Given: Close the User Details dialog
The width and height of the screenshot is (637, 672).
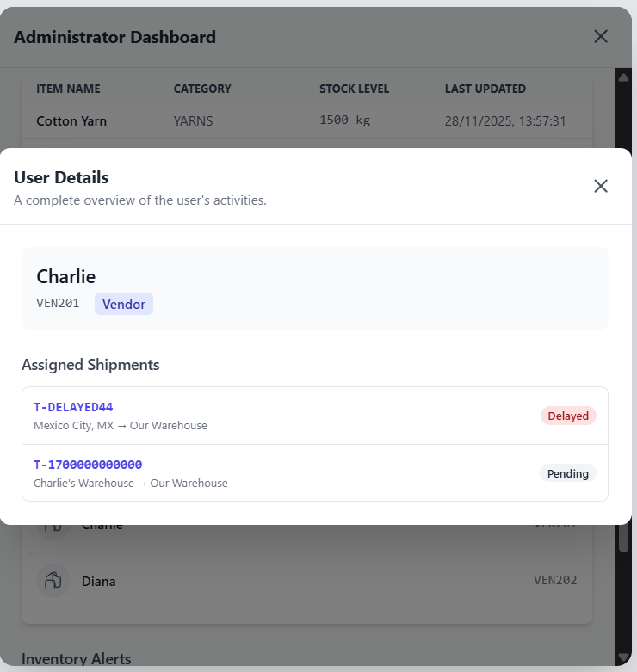Looking at the screenshot, I should 601,186.
